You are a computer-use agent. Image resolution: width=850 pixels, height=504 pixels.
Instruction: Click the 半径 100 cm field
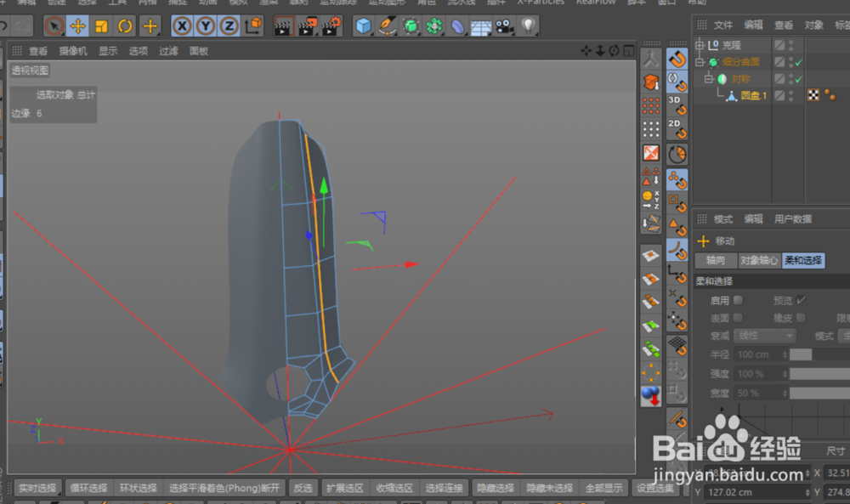tap(758, 355)
